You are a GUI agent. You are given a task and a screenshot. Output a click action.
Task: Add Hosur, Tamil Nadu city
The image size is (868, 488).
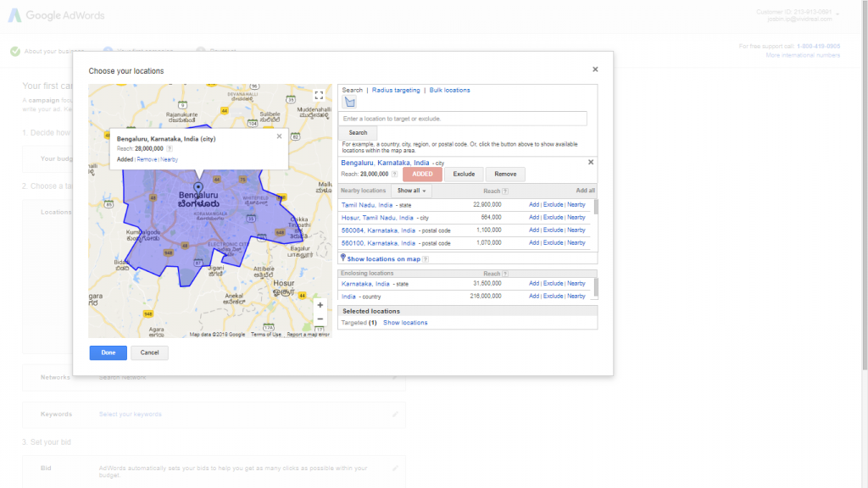534,218
